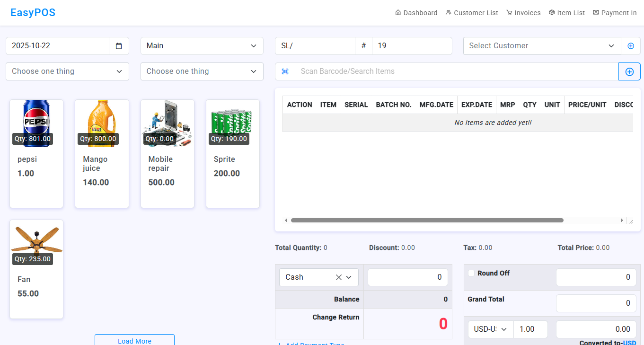Open the USD currency dropdown
Image resolution: width=644 pixels, height=345 pixels.
point(490,329)
